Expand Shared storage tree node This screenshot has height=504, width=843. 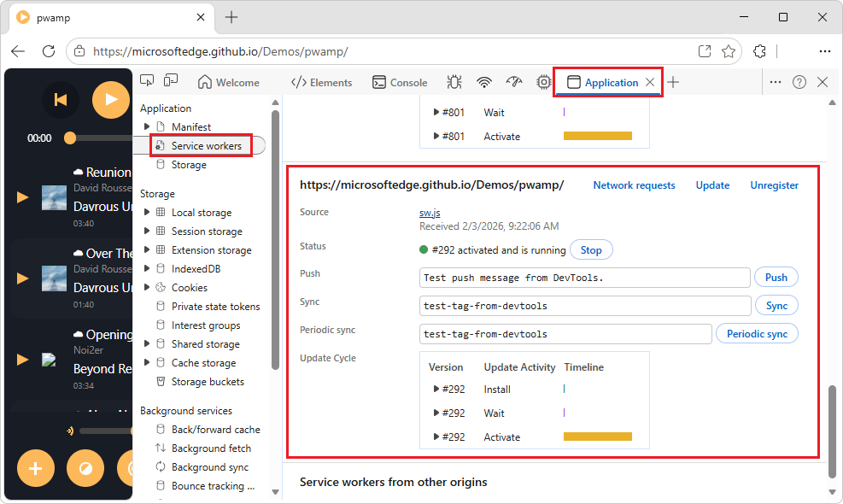tap(147, 344)
